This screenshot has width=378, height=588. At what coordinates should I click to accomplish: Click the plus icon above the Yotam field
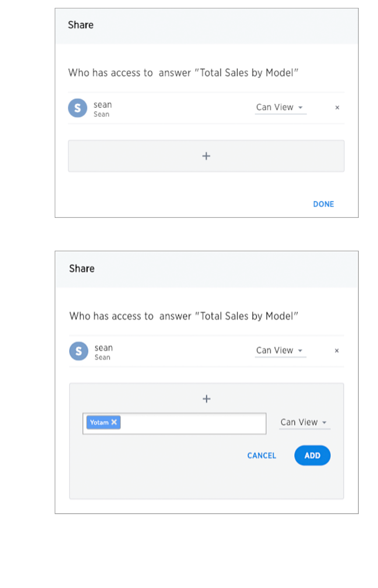[x=206, y=399]
